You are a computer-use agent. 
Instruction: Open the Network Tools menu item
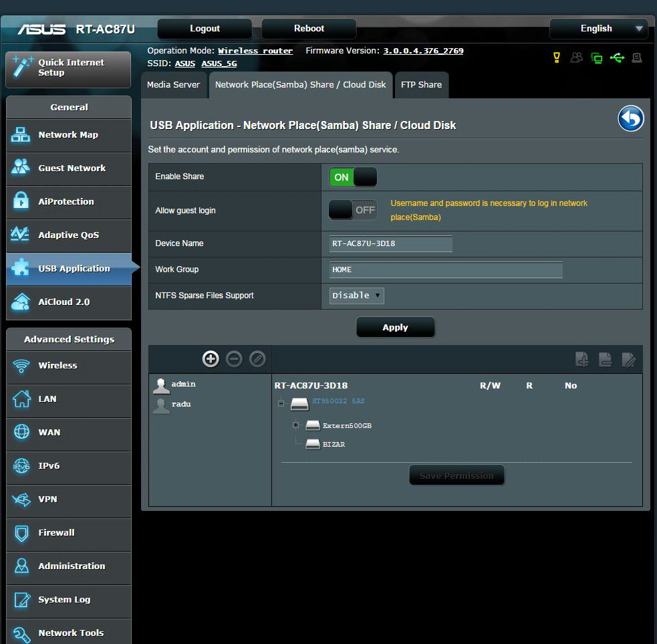tap(69, 632)
